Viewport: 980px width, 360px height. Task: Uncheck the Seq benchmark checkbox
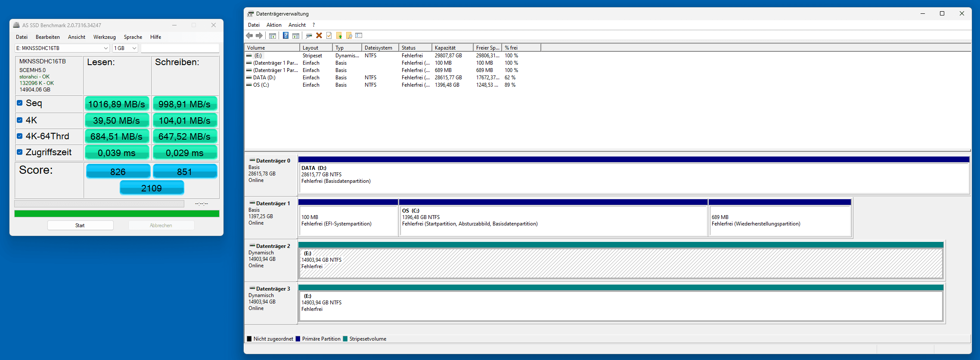click(x=20, y=103)
